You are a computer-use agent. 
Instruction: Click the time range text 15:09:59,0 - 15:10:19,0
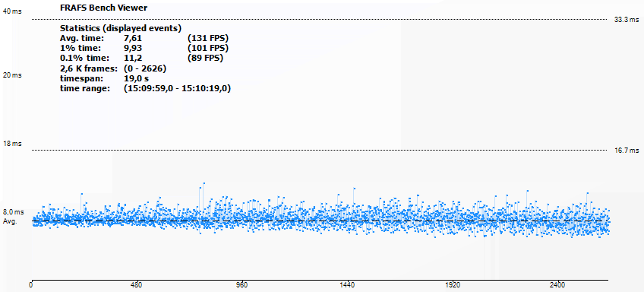click(x=177, y=88)
